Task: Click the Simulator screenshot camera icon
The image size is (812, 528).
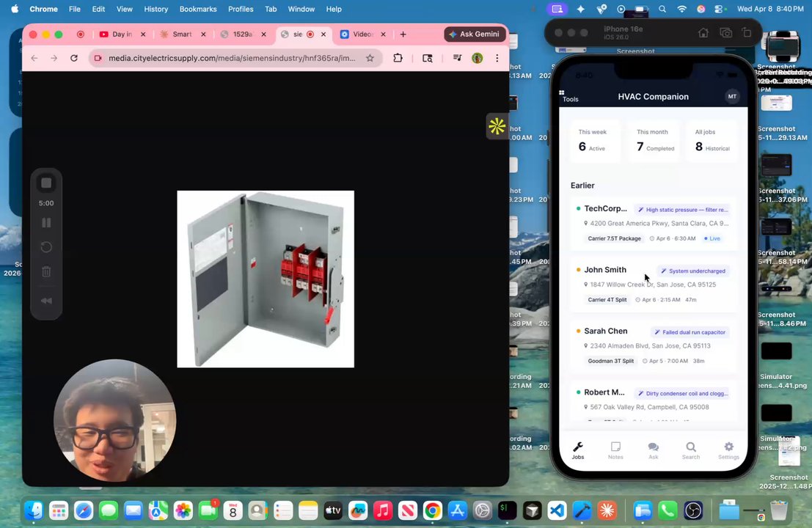Action: [725, 32]
